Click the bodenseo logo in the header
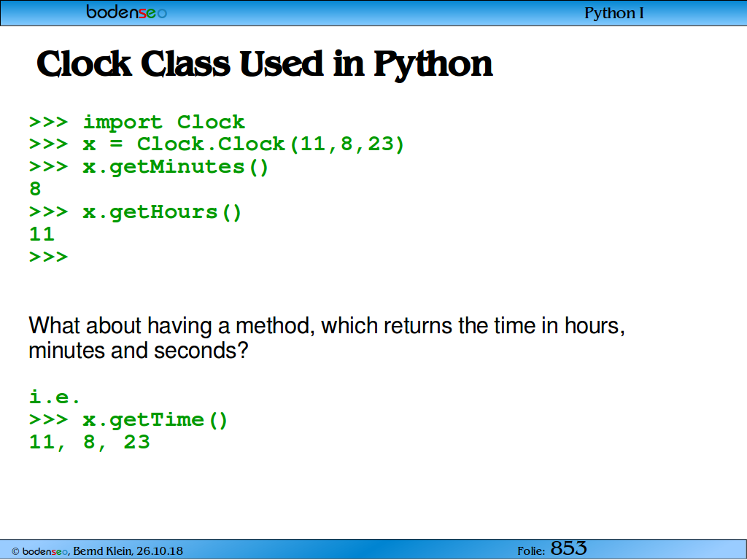747x560 pixels. tap(127, 12)
